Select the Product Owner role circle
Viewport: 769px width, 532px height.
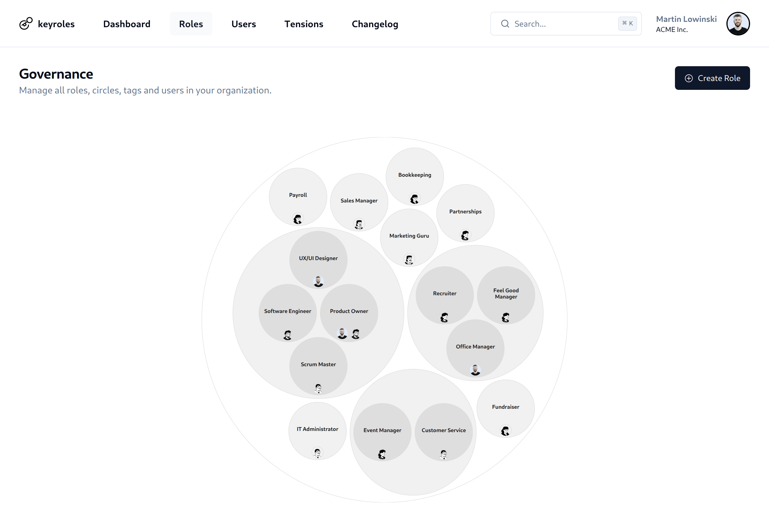click(x=349, y=311)
